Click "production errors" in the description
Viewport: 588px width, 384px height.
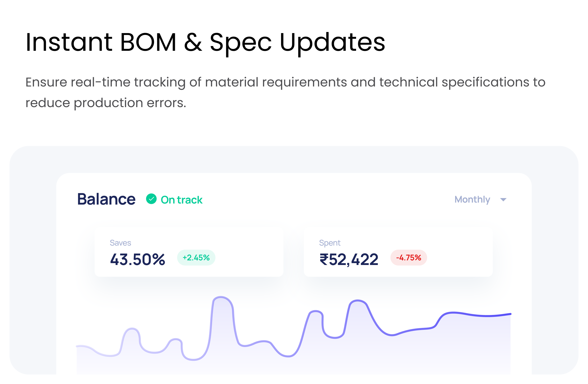pyautogui.click(x=130, y=103)
